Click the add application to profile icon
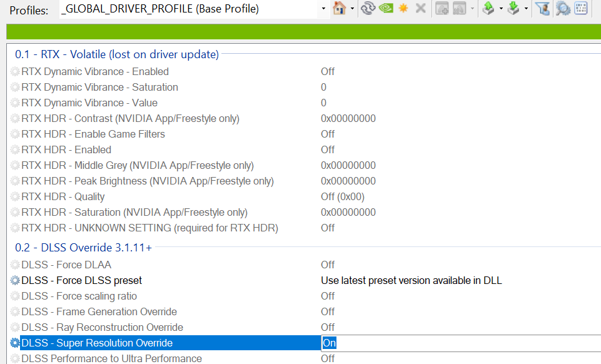 point(442,8)
